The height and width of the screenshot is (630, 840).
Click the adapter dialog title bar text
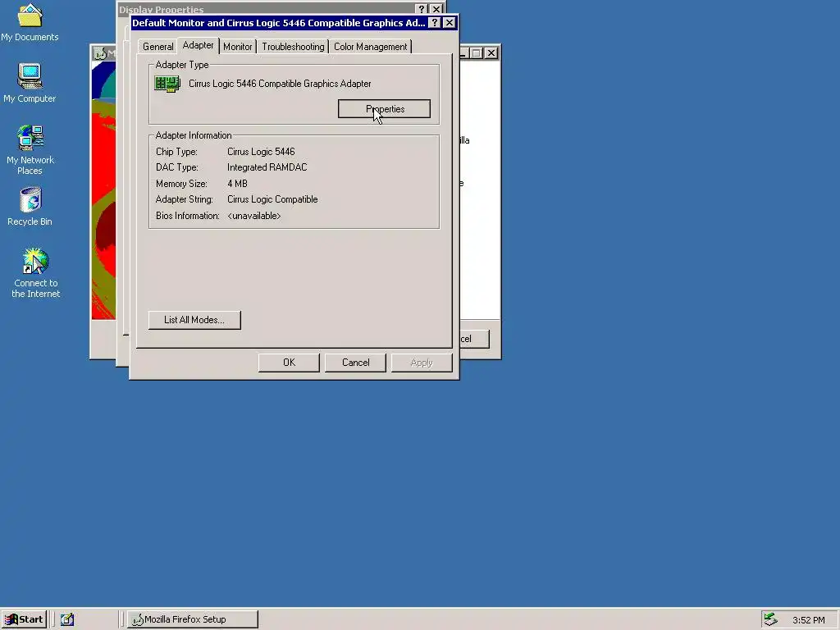(x=279, y=23)
